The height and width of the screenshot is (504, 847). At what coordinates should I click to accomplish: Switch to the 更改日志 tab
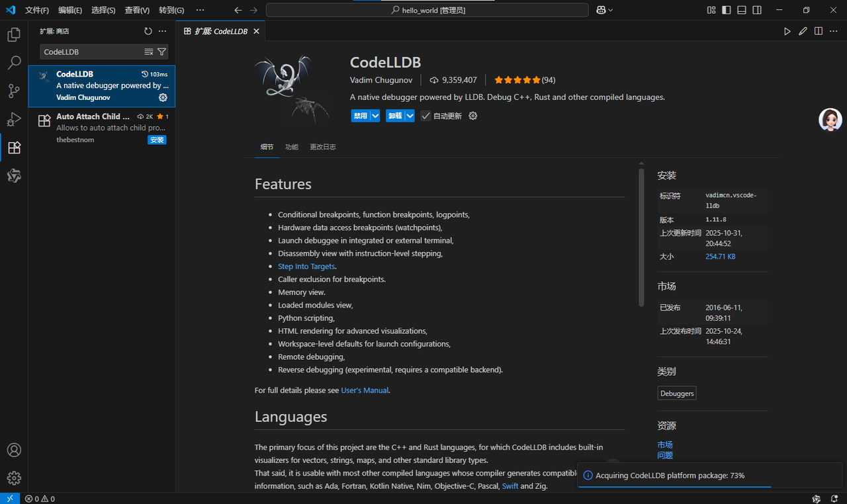point(323,147)
